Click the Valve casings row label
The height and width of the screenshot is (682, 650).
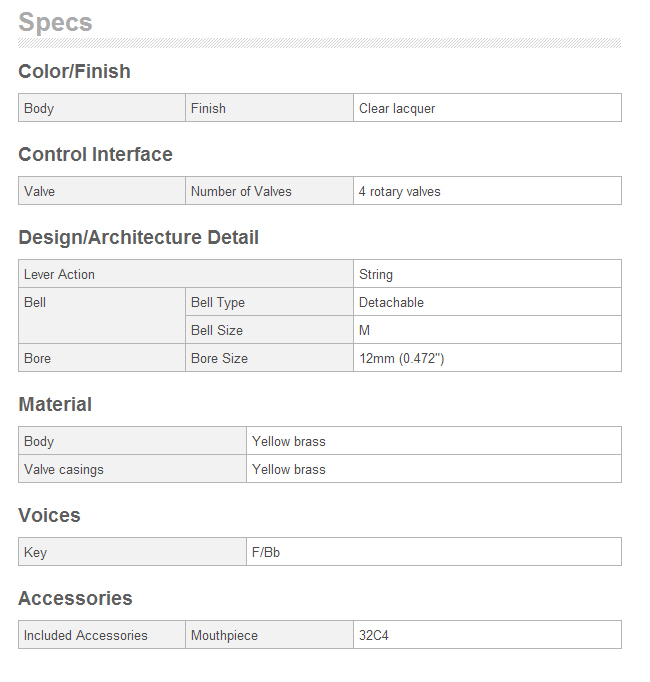tap(64, 469)
